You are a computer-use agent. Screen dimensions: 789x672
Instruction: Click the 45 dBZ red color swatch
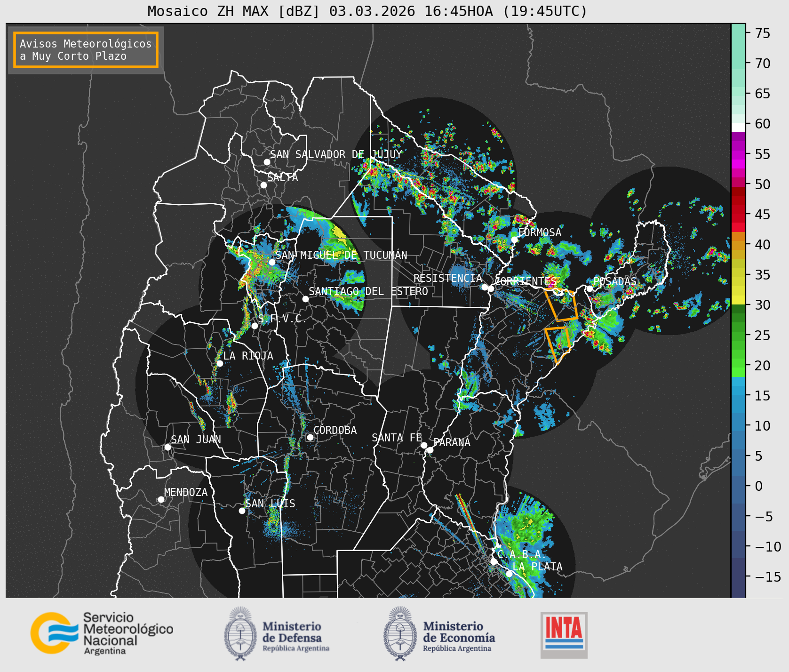(738, 217)
